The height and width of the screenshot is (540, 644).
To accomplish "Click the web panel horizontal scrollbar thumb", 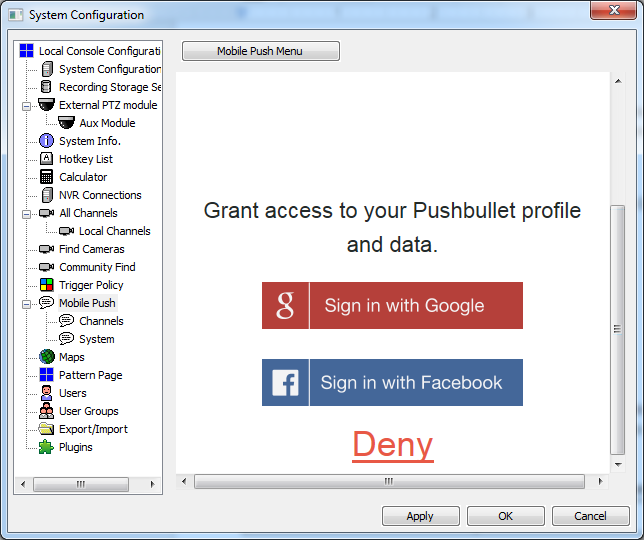I will (x=389, y=481).
